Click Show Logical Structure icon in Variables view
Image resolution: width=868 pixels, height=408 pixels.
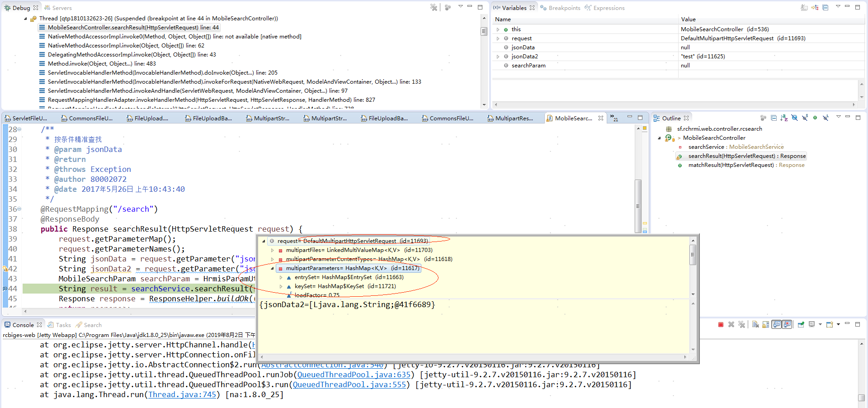815,8
